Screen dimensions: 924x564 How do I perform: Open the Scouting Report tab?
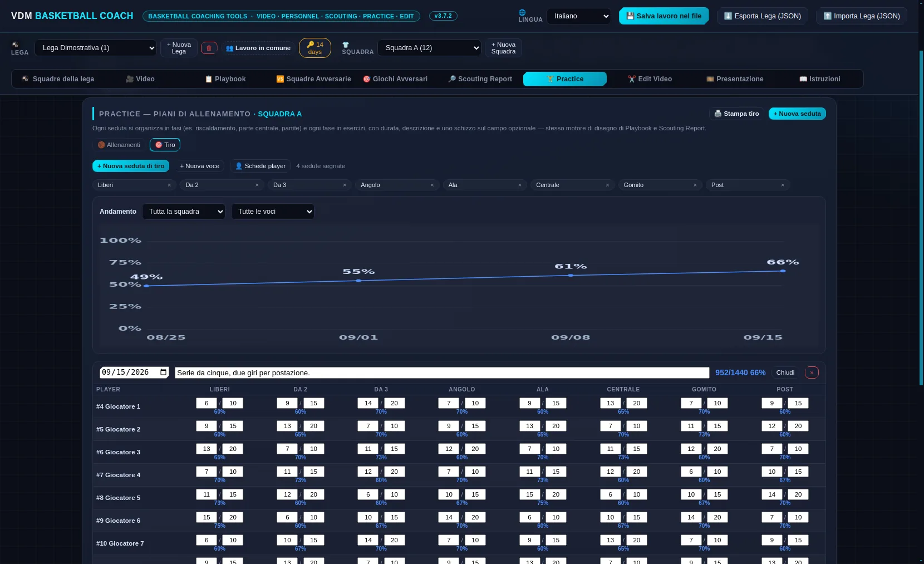tap(480, 79)
